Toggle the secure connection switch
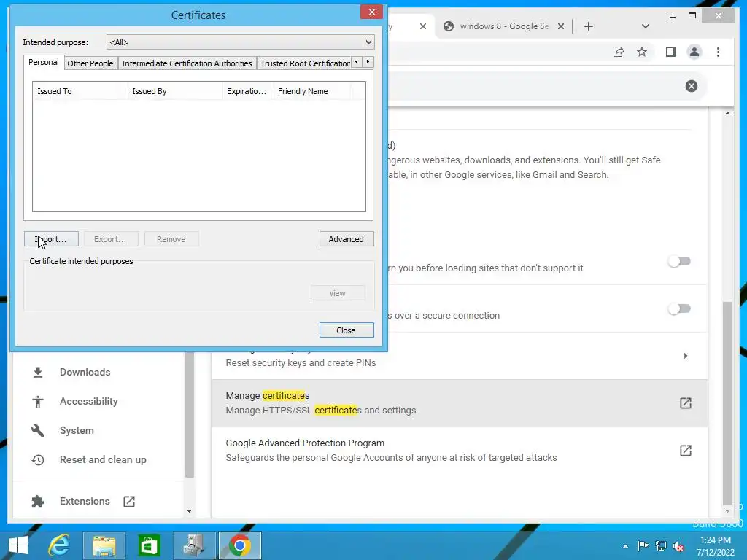Image resolution: width=747 pixels, height=560 pixels. click(x=679, y=309)
